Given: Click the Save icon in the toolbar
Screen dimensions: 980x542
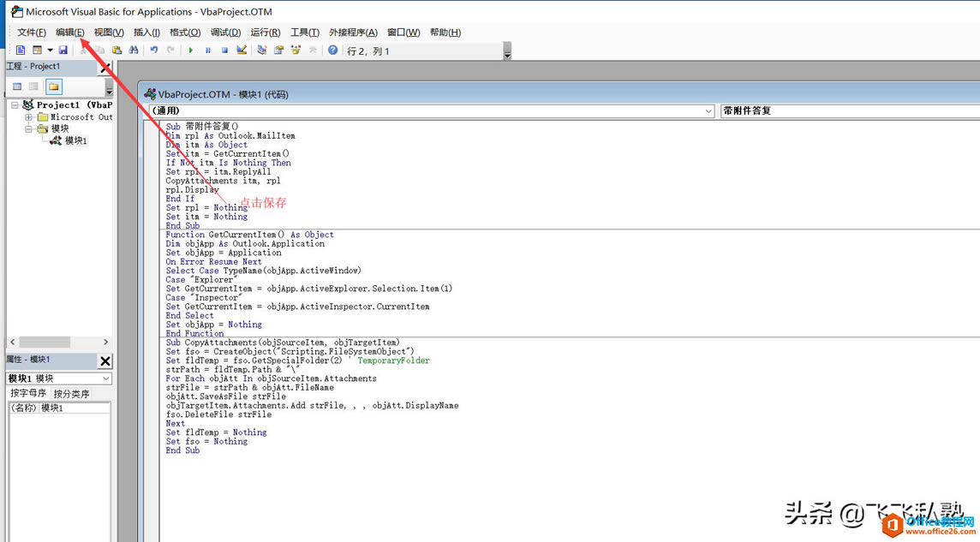Looking at the screenshot, I should pos(63,51).
